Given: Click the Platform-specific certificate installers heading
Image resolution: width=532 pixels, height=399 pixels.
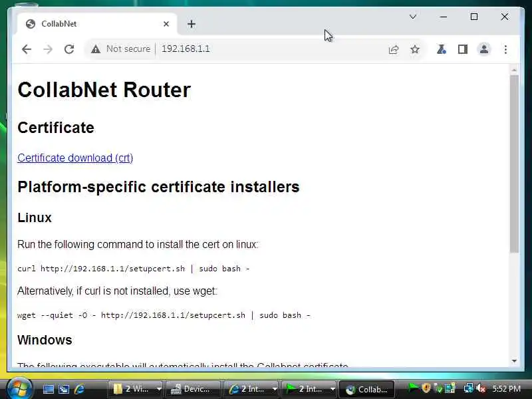Looking at the screenshot, I should coord(158,187).
